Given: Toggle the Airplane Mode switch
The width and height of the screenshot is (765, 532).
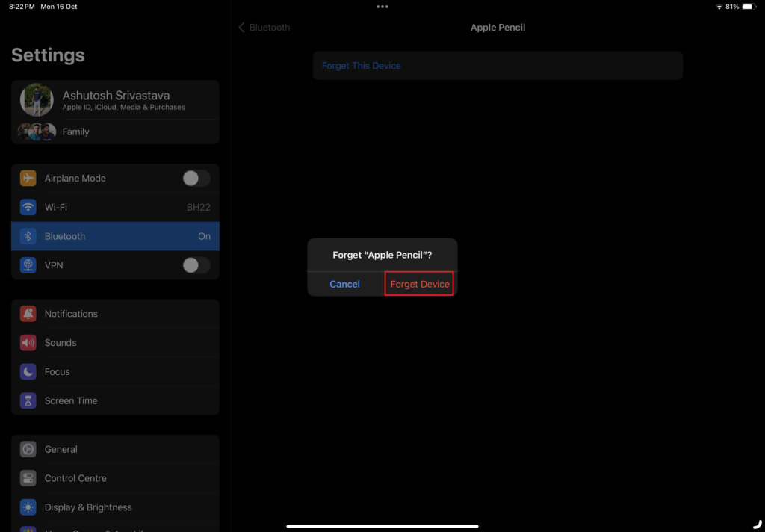Looking at the screenshot, I should pos(196,178).
